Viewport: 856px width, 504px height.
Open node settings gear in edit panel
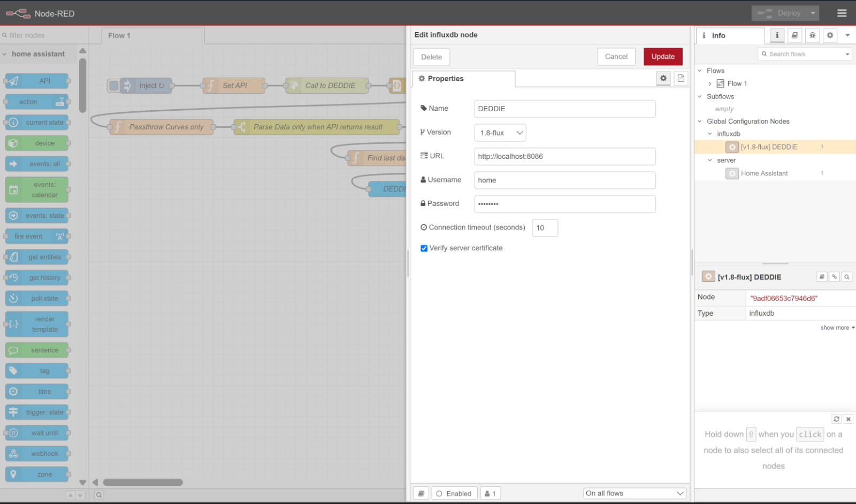pyautogui.click(x=663, y=78)
